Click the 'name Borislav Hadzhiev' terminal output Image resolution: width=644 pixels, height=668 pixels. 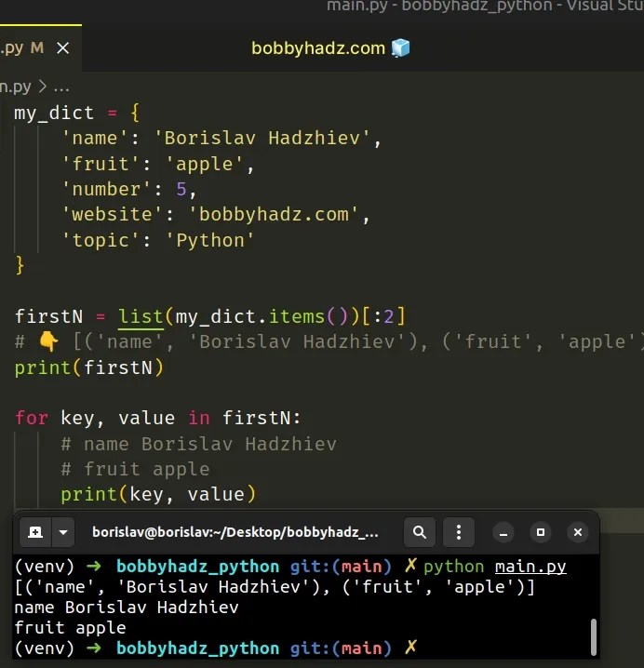(127, 608)
